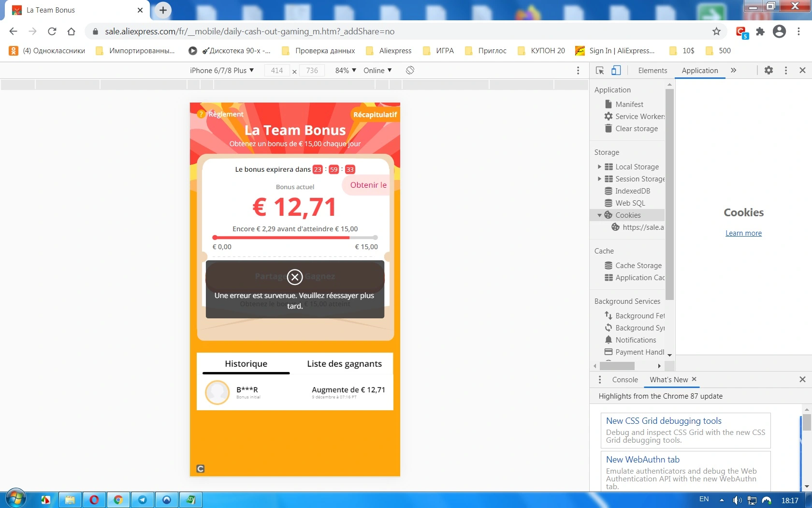Select Web SQL in Storage section
The height and width of the screenshot is (508, 812).
click(x=625, y=203)
